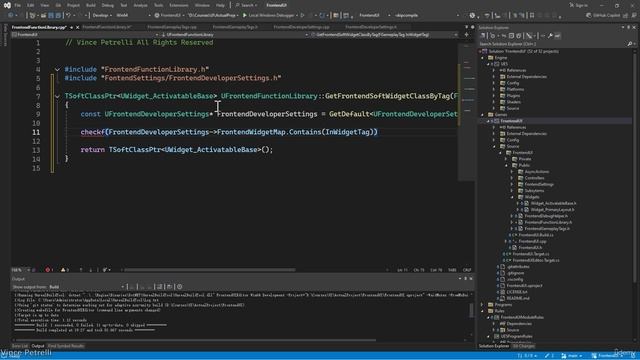Click the Save All icon in toolbar

58,16
